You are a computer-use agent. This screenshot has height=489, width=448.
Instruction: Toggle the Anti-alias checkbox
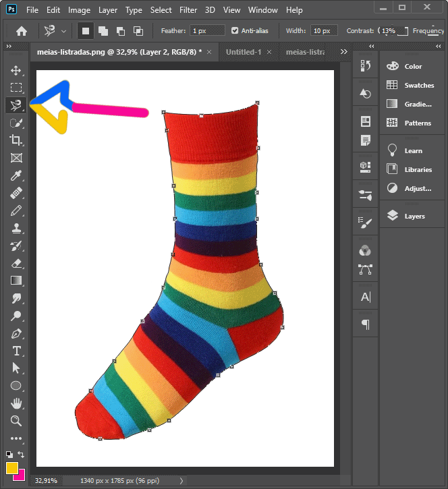(235, 30)
